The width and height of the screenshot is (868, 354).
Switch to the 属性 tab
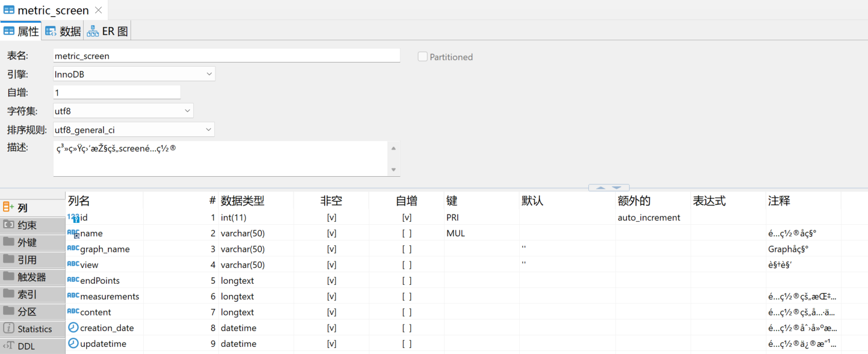21,31
